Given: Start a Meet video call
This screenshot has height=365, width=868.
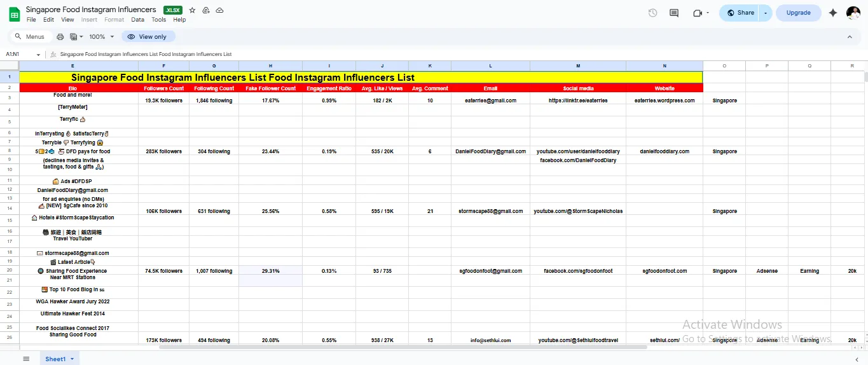Looking at the screenshot, I should [698, 13].
